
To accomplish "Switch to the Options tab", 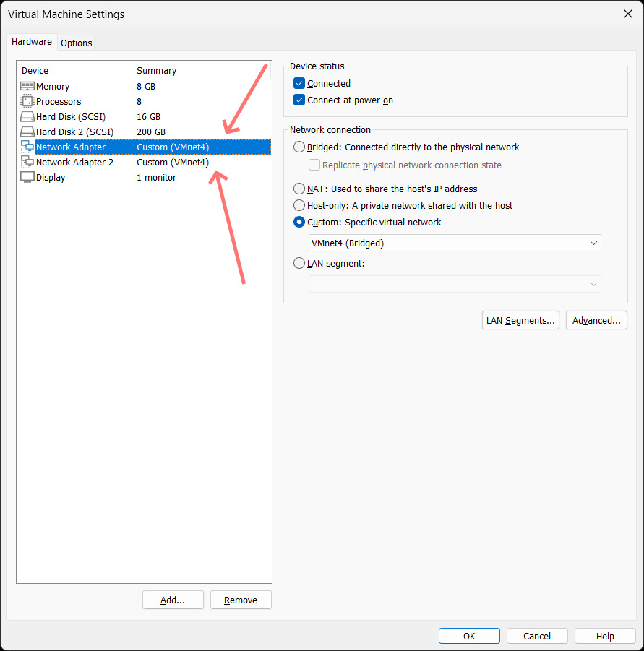I will (76, 43).
